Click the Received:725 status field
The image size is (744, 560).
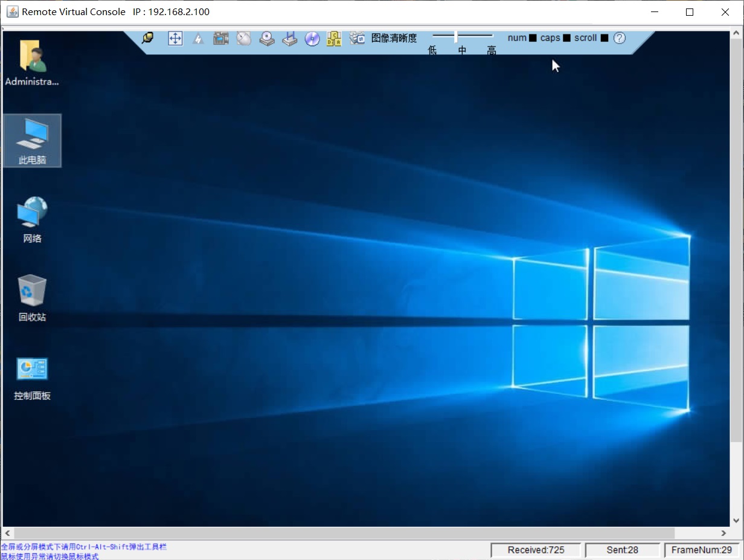coord(536,550)
